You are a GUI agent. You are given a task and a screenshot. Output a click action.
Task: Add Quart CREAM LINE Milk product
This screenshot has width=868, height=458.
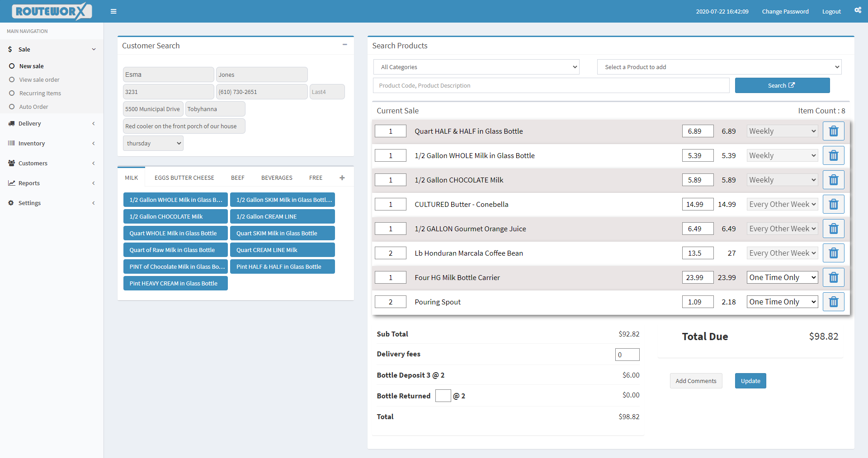[x=283, y=250]
